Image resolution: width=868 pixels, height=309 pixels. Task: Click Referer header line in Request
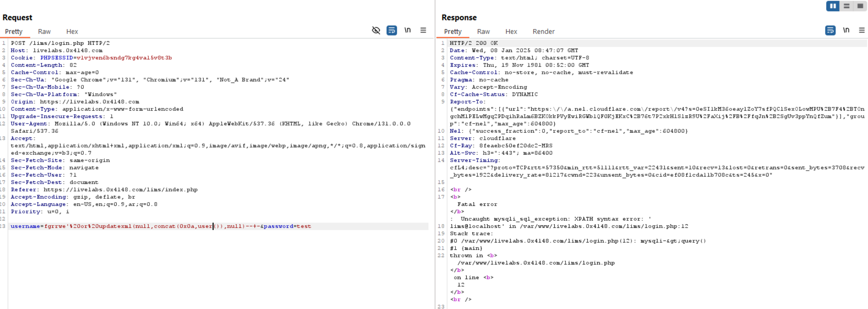pos(104,190)
